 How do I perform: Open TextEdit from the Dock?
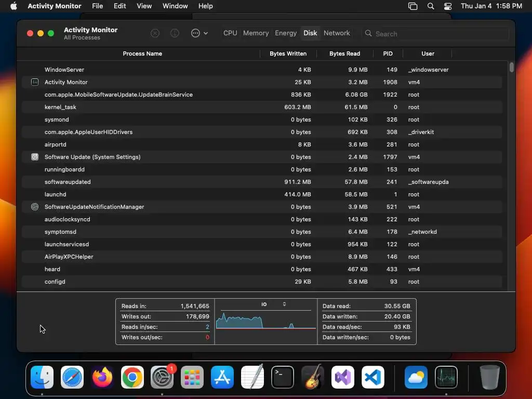[252, 377]
